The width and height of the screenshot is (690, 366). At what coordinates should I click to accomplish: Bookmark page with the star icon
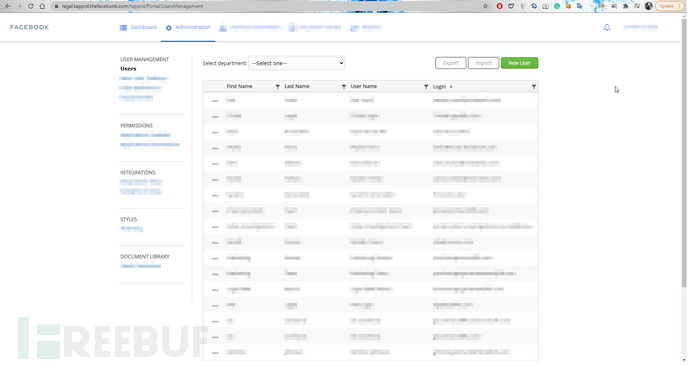485,6
